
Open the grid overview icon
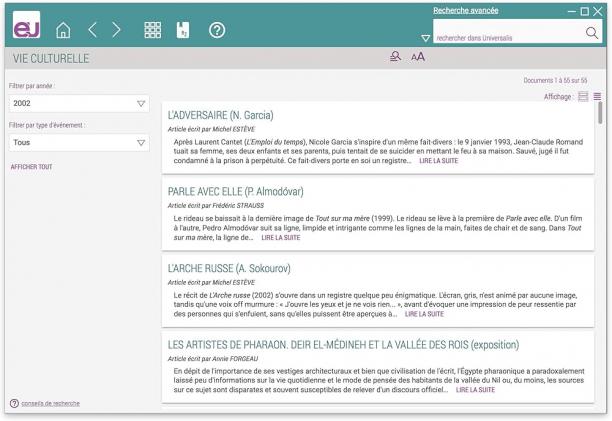(153, 30)
